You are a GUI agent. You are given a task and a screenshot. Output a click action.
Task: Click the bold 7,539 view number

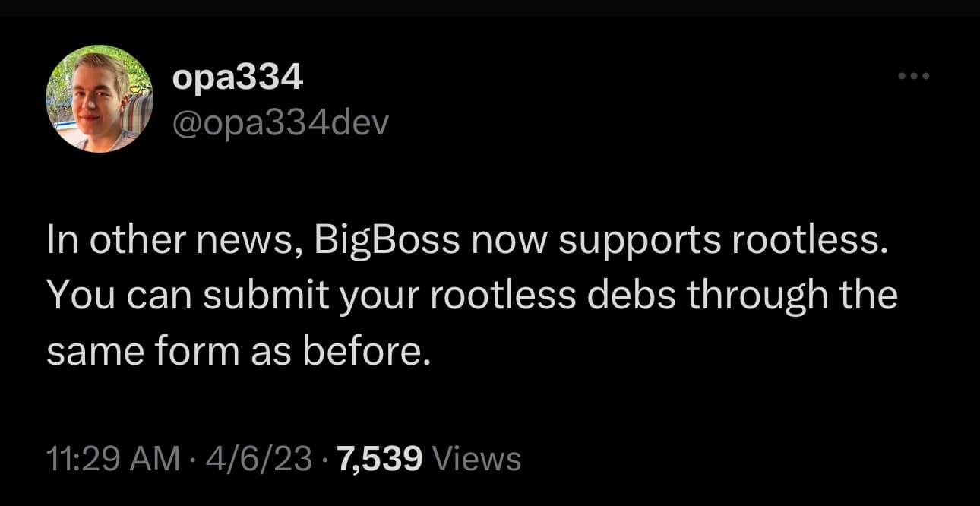pos(379,459)
